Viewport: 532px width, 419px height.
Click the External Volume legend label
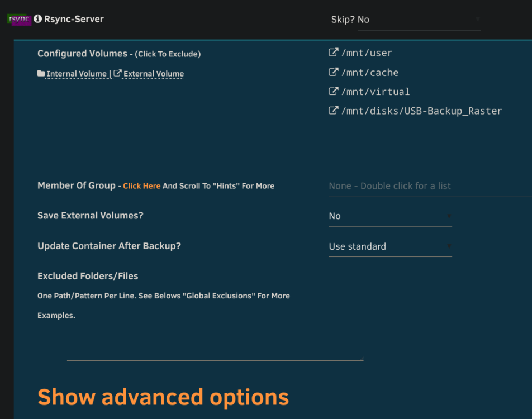(x=154, y=74)
